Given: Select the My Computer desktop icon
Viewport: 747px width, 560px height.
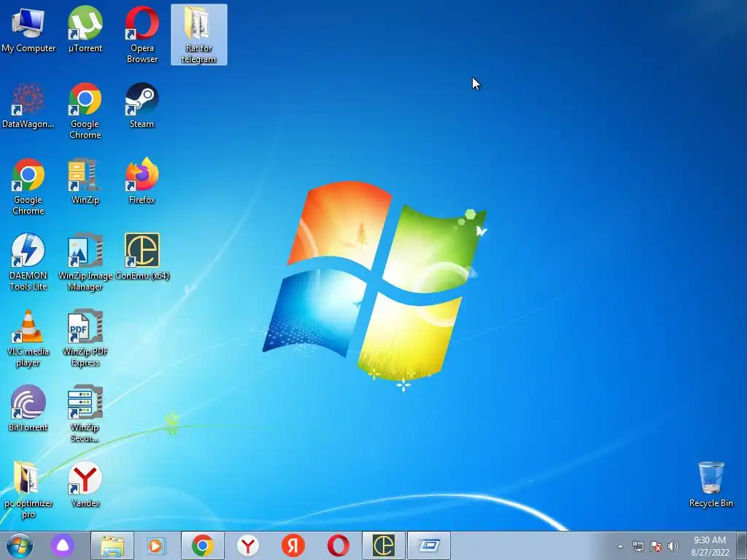Looking at the screenshot, I should tap(28, 31).
